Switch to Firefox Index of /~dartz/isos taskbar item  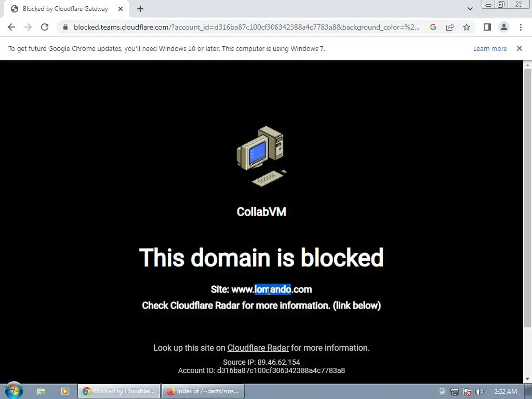203,391
